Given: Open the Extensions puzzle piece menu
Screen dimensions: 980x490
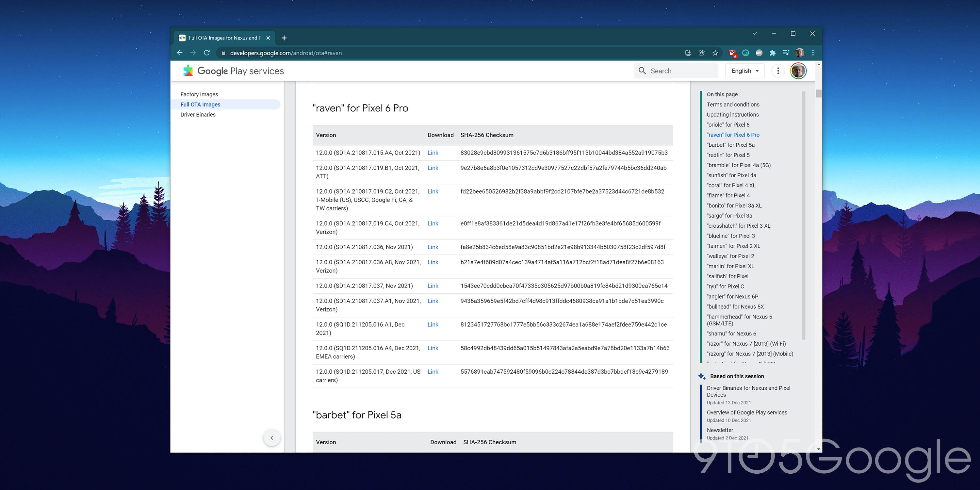Looking at the screenshot, I should [x=772, y=53].
